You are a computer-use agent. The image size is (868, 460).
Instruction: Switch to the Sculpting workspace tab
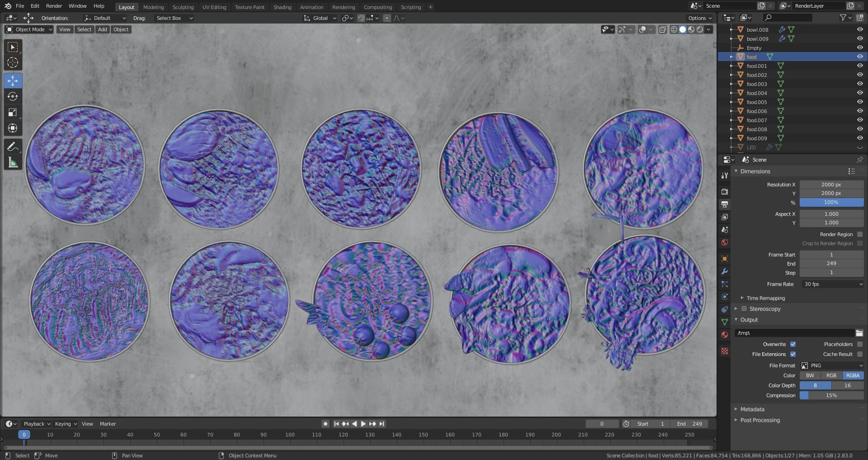click(x=183, y=7)
